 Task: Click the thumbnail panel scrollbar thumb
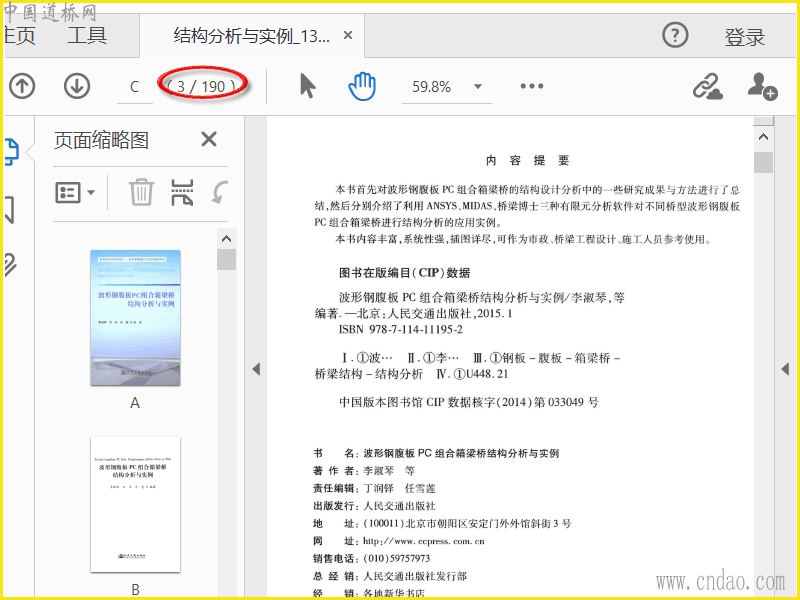click(226, 259)
